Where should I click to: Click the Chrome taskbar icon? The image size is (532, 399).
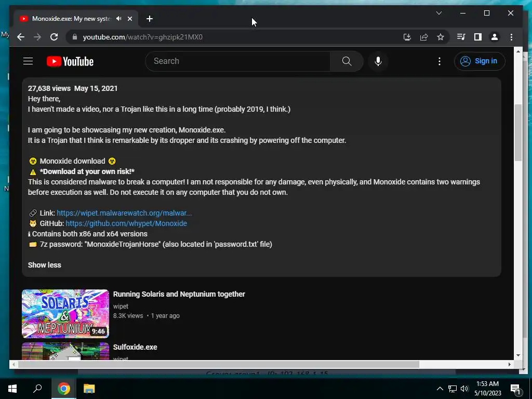tap(63, 389)
